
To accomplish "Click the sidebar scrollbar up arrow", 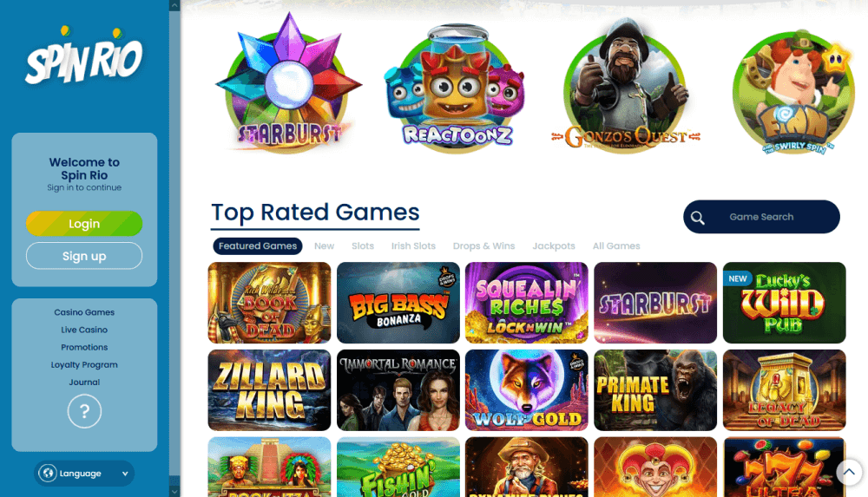I will (174, 5).
